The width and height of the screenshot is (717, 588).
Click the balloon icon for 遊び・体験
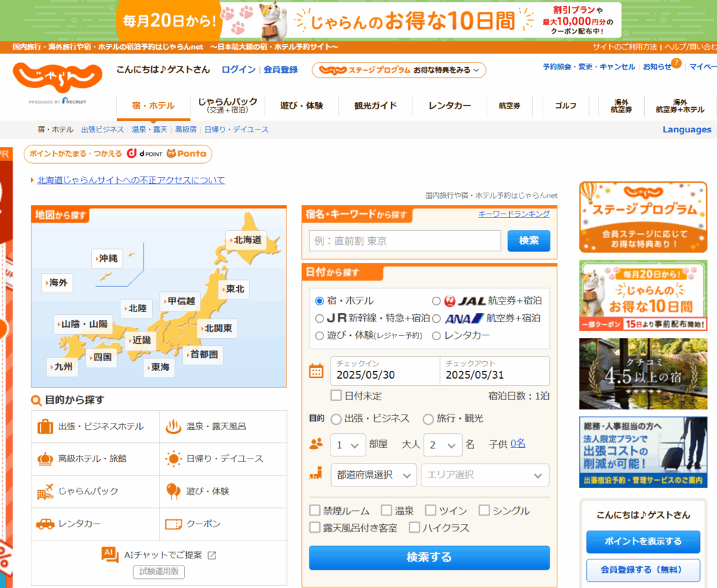pos(174,491)
